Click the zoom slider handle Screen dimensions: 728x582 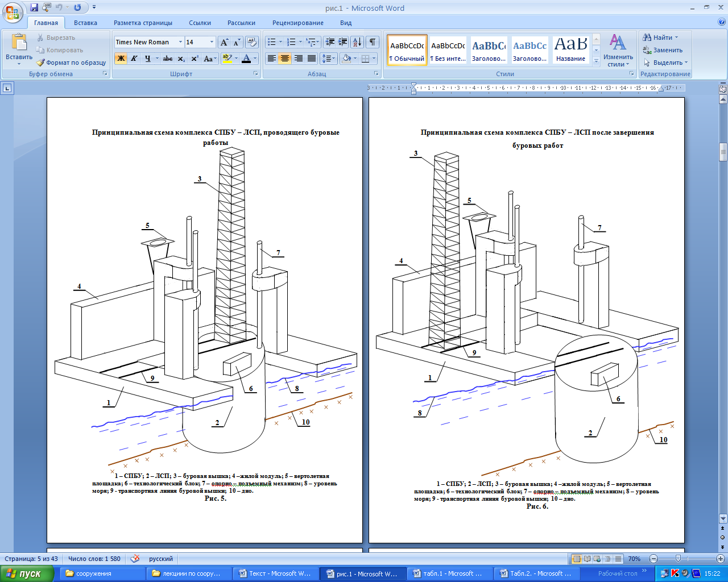(x=678, y=559)
